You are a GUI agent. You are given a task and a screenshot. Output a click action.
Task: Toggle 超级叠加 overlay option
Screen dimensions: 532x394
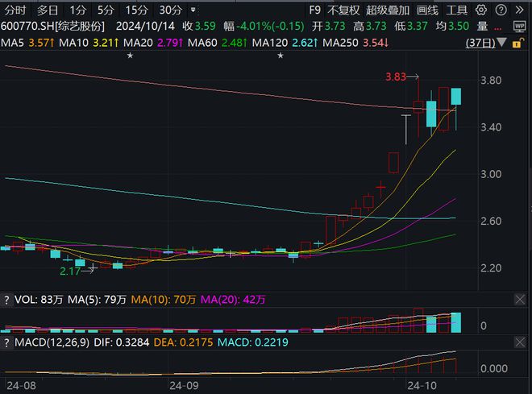(388, 10)
